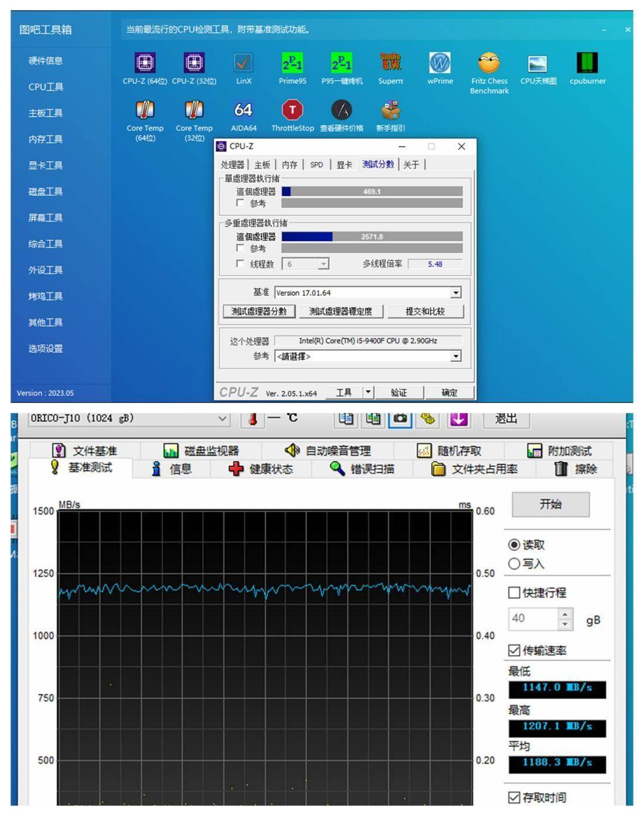Open HD Tune 随机存取 tab
Viewport: 644px width, 816px height.
click(449, 450)
